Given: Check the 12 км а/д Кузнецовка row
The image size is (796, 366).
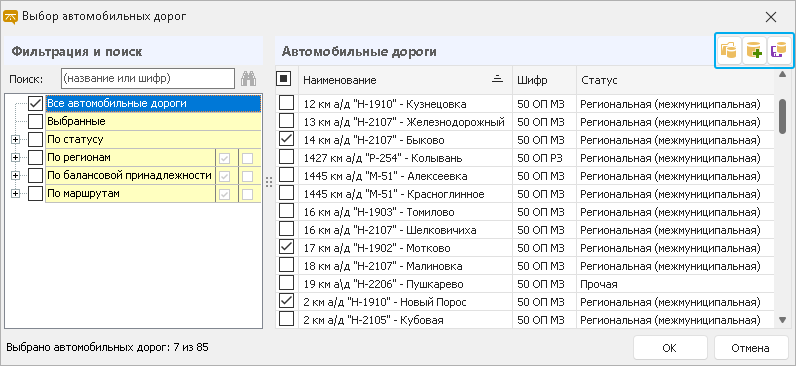Looking at the screenshot, I should (287, 104).
